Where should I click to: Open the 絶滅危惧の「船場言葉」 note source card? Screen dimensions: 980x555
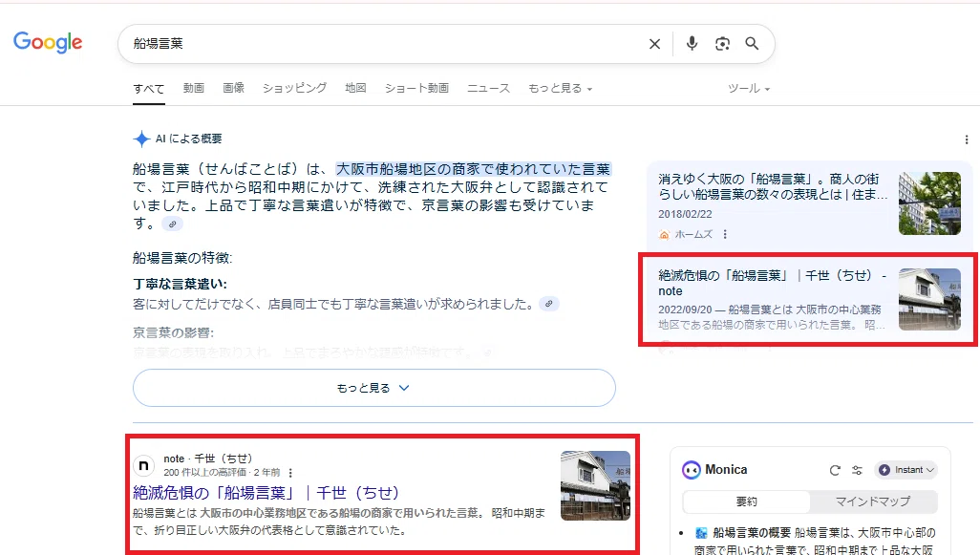coord(808,300)
